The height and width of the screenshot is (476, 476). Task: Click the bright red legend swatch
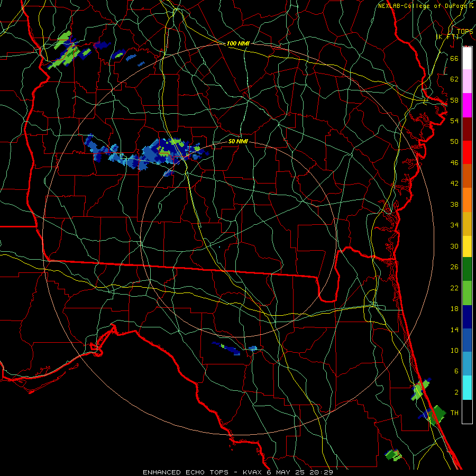tap(467, 152)
